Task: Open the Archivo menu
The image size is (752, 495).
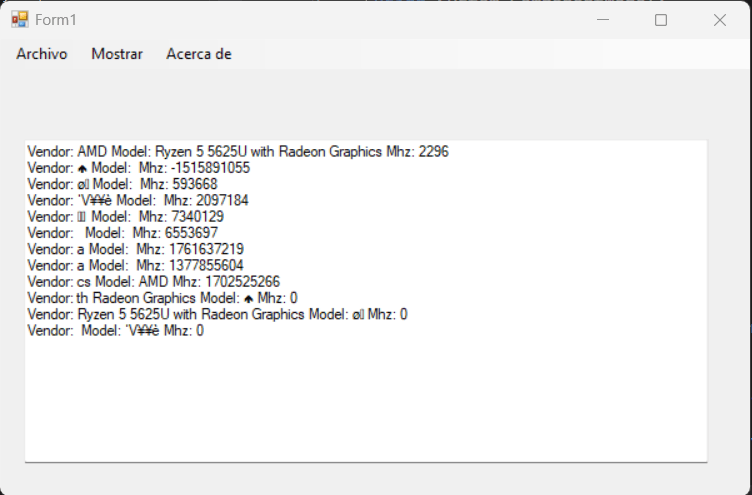Action: [42, 54]
